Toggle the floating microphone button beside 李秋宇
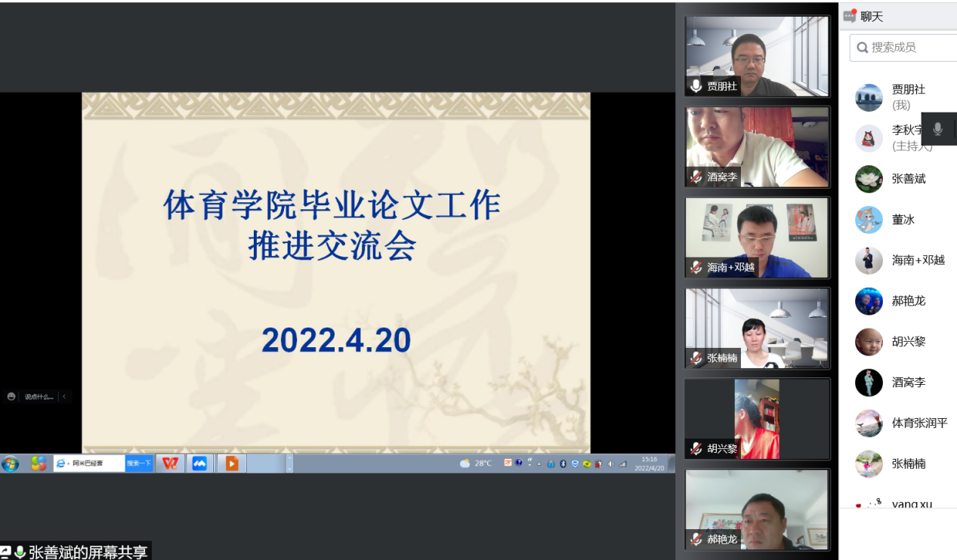 [x=937, y=129]
